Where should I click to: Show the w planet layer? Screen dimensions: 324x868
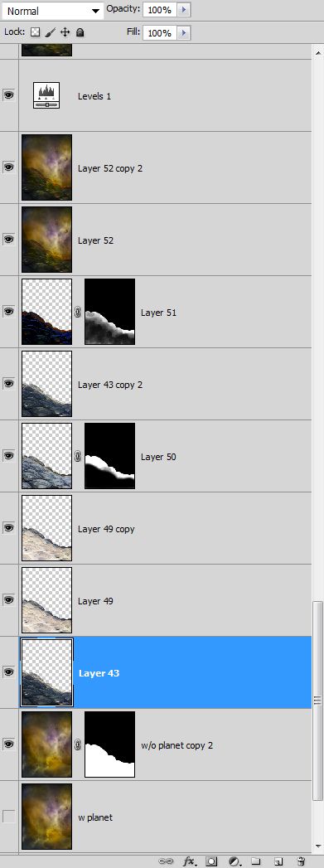[x=9, y=816]
